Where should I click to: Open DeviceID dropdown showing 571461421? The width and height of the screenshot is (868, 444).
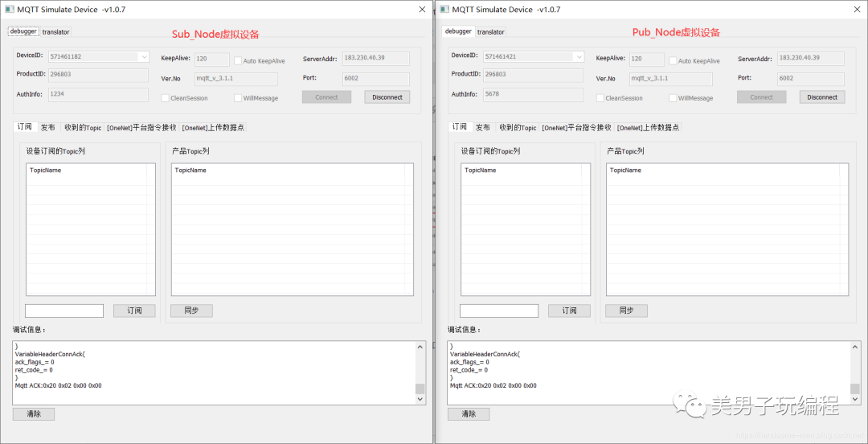tap(579, 56)
